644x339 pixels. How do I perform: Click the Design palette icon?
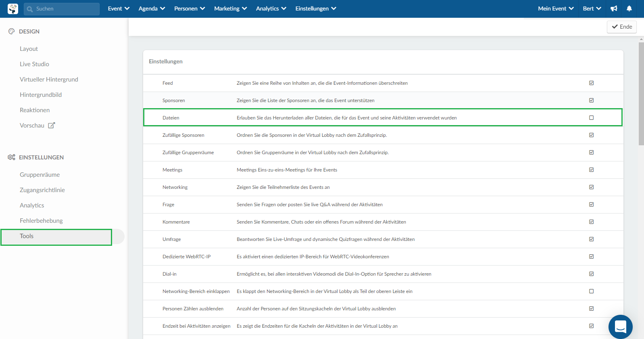(11, 31)
